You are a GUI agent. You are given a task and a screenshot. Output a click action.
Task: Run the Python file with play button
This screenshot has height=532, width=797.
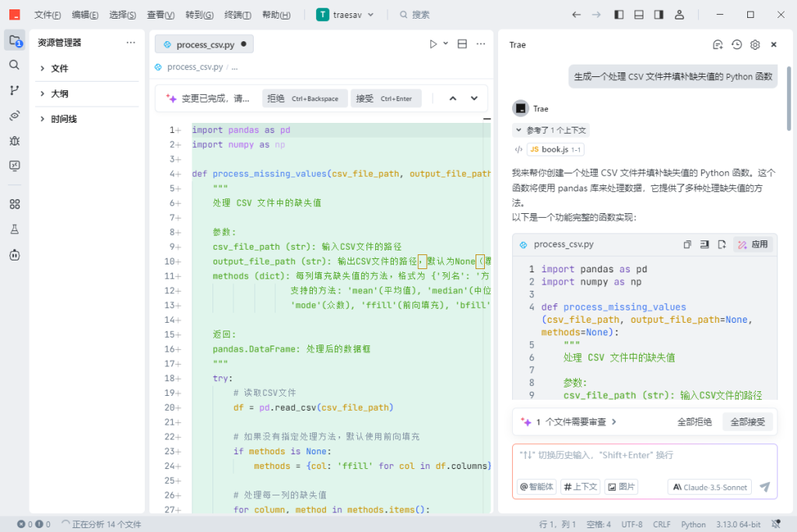click(x=433, y=44)
